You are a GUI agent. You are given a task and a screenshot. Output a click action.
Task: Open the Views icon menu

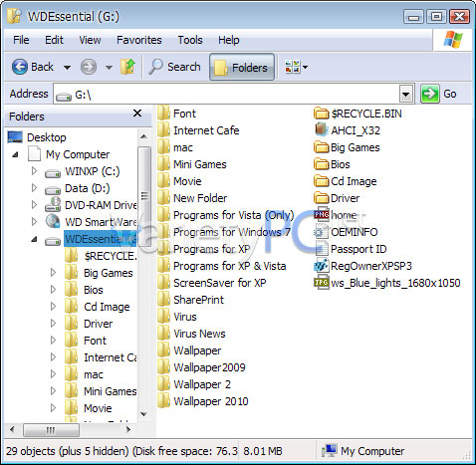coord(296,67)
